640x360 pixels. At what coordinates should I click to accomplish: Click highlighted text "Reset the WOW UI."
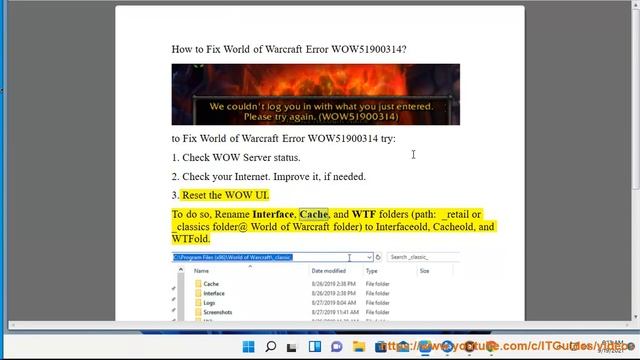225,196
